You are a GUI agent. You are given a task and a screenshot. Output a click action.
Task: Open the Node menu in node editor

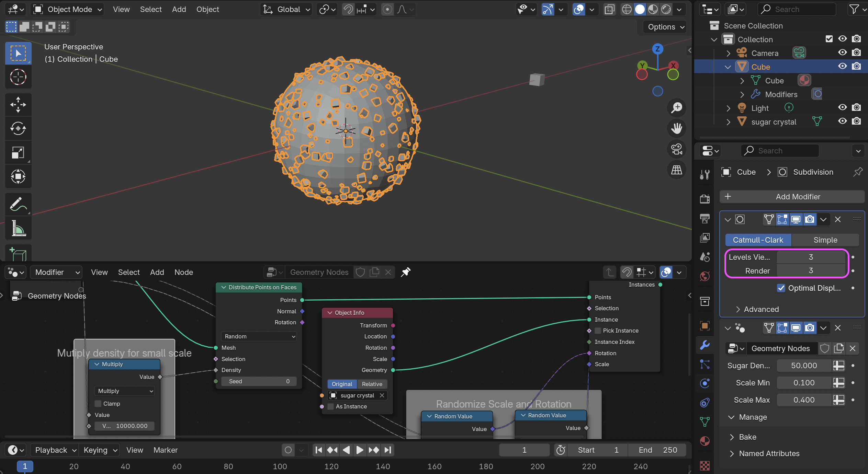point(183,272)
